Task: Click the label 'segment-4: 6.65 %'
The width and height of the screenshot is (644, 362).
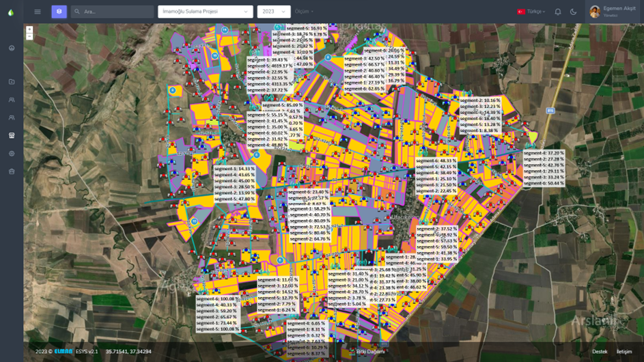Action: 306,323
